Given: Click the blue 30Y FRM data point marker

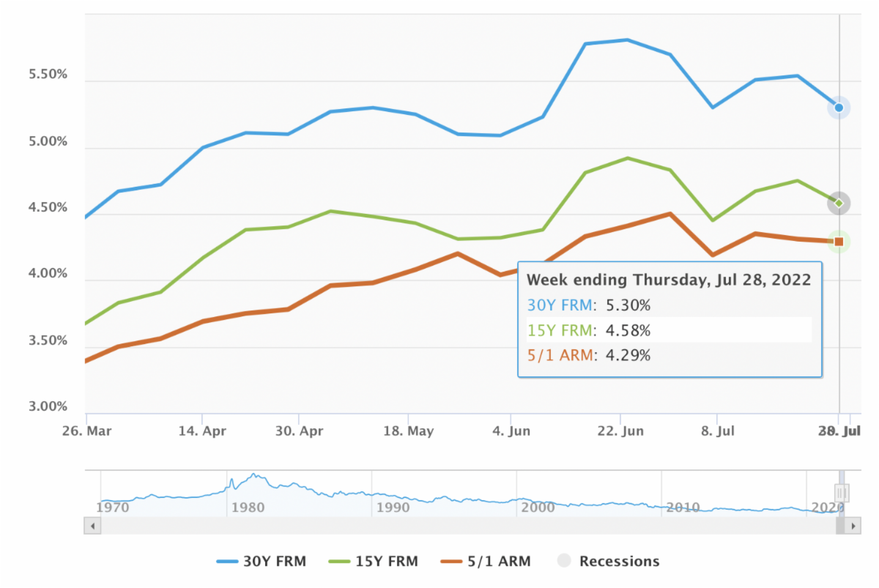Looking at the screenshot, I should [x=839, y=108].
